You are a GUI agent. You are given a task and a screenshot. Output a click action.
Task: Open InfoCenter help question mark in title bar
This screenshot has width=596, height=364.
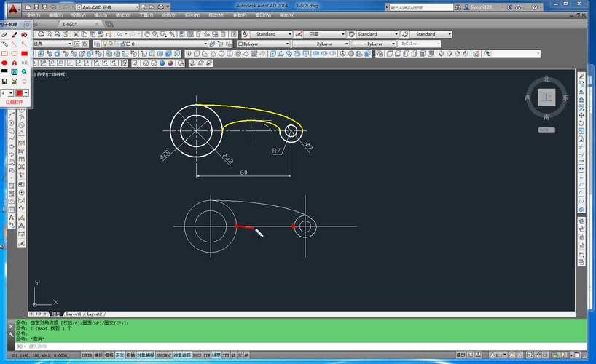pos(534,7)
